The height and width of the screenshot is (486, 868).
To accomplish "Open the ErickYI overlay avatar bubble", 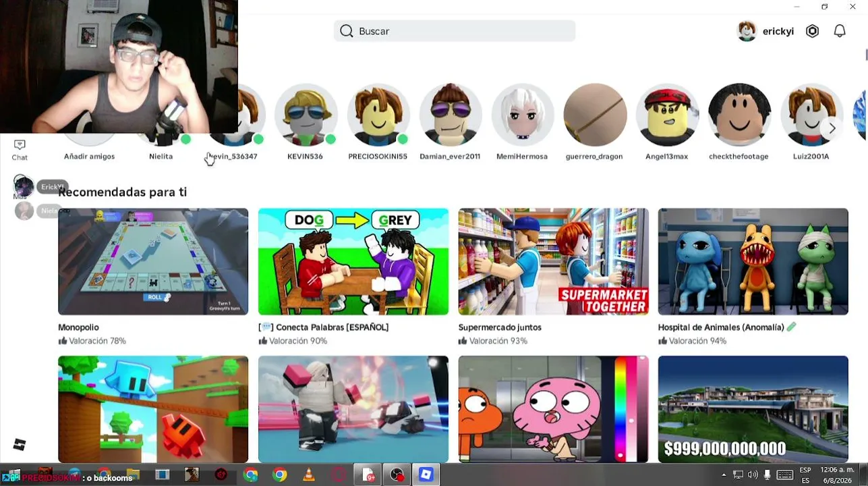I will coord(24,186).
